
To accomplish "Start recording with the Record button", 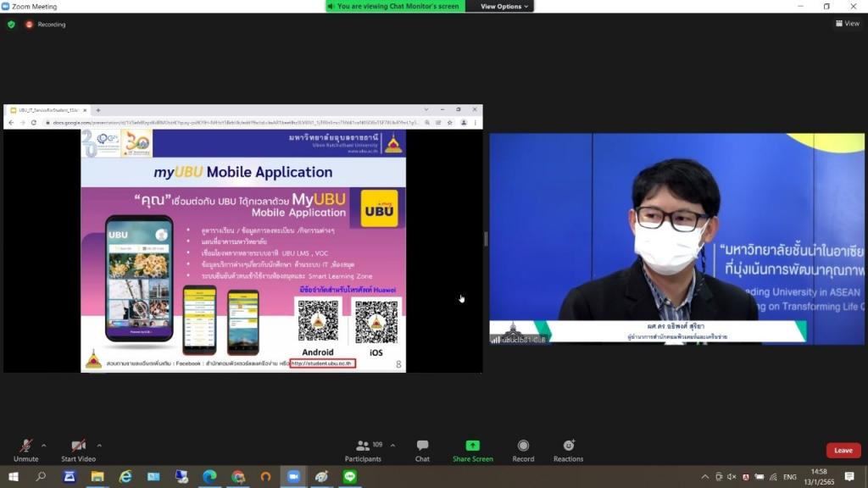I will click(x=523, y=451).
